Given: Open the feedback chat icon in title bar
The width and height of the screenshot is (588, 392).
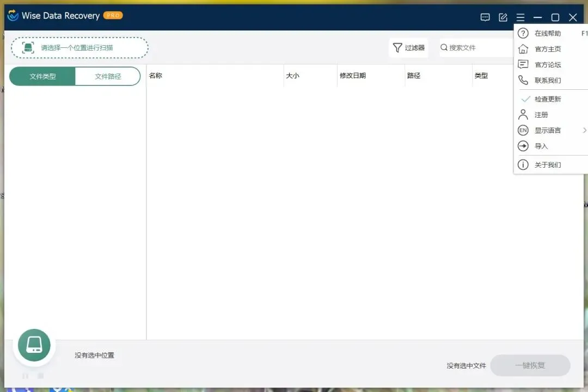Looking at the screenshot, I should click(485, 17).
